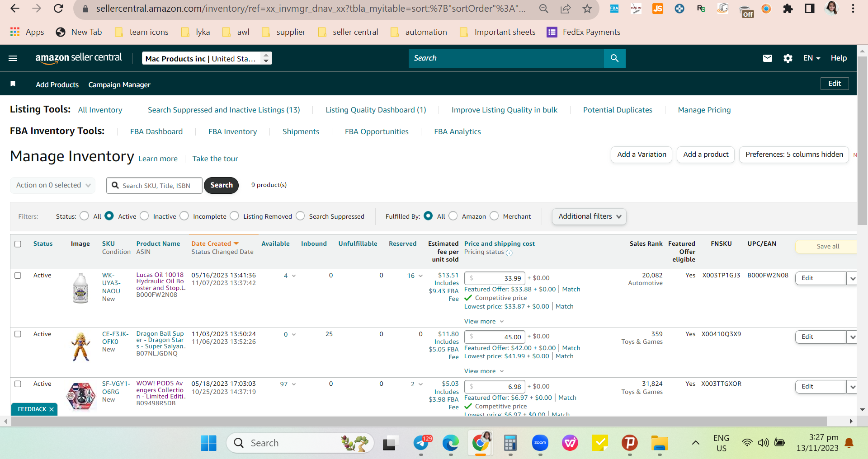The width and height of the screenshot is (868, 459).
Task: Open the Mac Products inc account switcher
Action: click(207, 58)
